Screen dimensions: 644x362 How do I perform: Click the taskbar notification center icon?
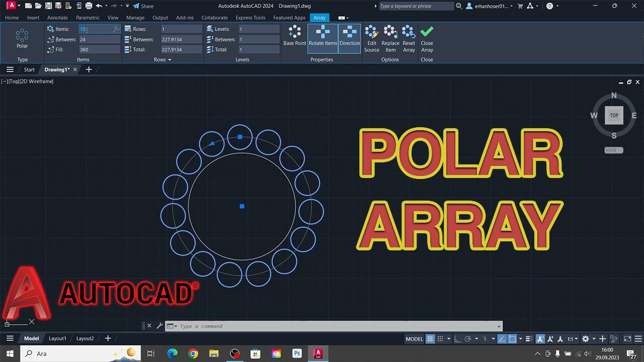coord(631,353)
